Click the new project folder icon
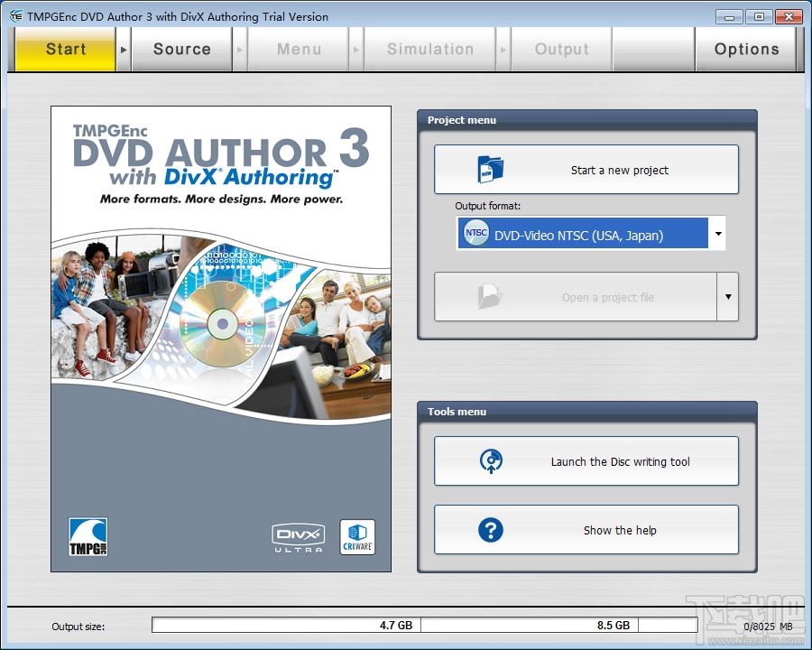 [x=490, y=170]
